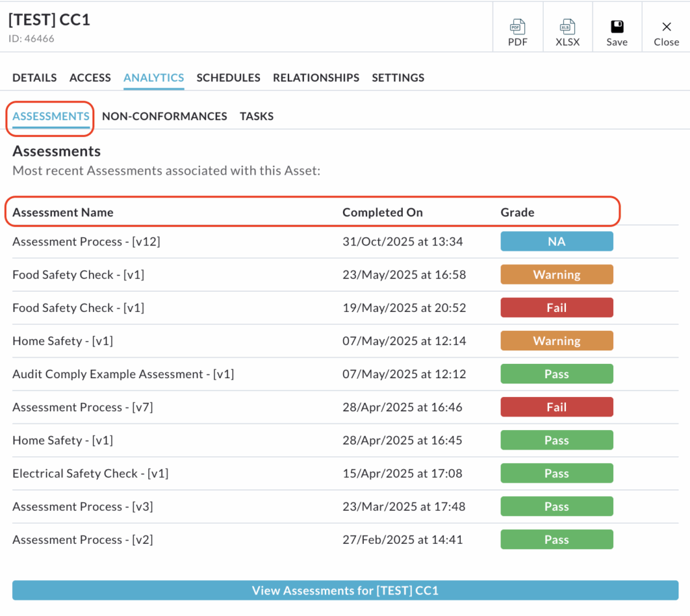The width and height of the screenshot is (690, 616).
Task: Click the NA grade badge
Action: pyautogui.click(x=557, y=241)
